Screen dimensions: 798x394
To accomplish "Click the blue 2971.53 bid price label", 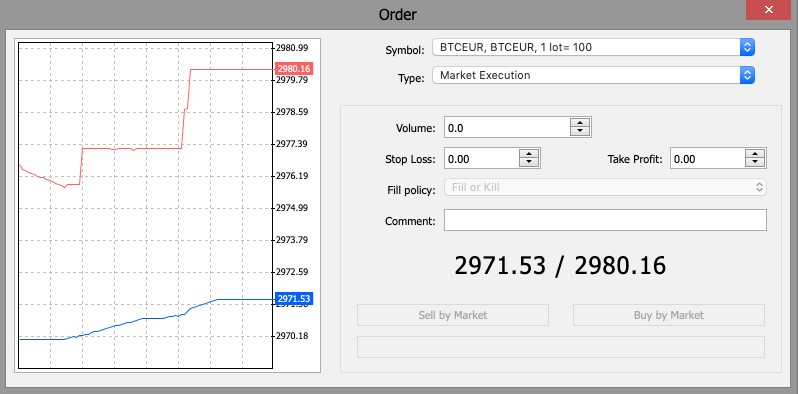I will pos(294,299).
